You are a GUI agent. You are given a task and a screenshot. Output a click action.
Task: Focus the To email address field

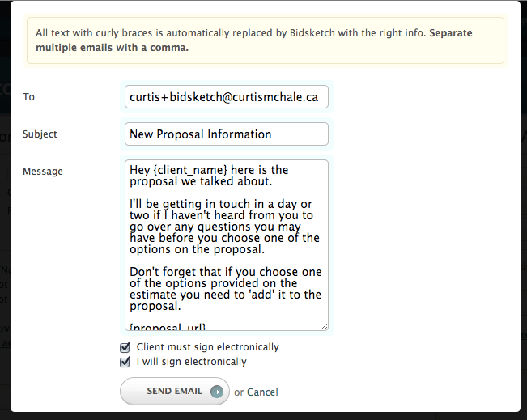tap(226, 97)
